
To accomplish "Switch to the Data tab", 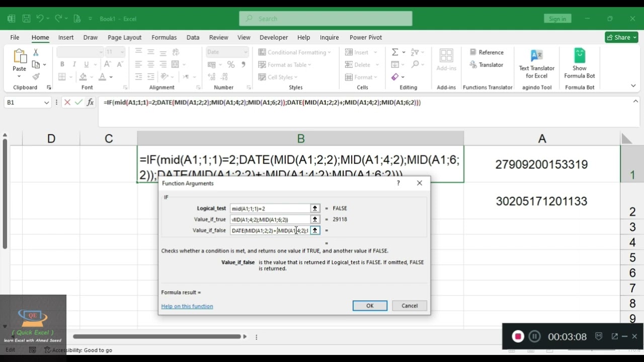I will coord(193,37).
